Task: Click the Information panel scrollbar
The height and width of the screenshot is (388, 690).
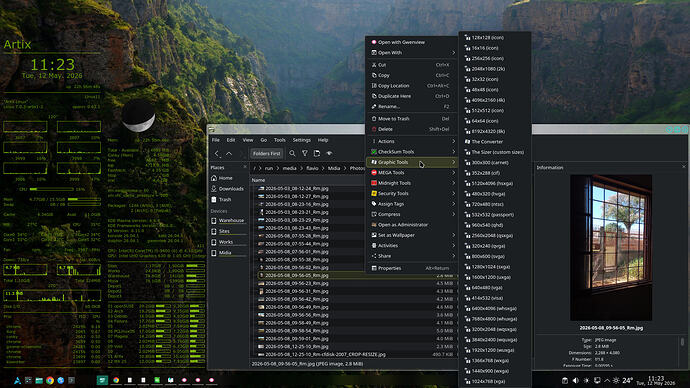Action: (682, 342)
